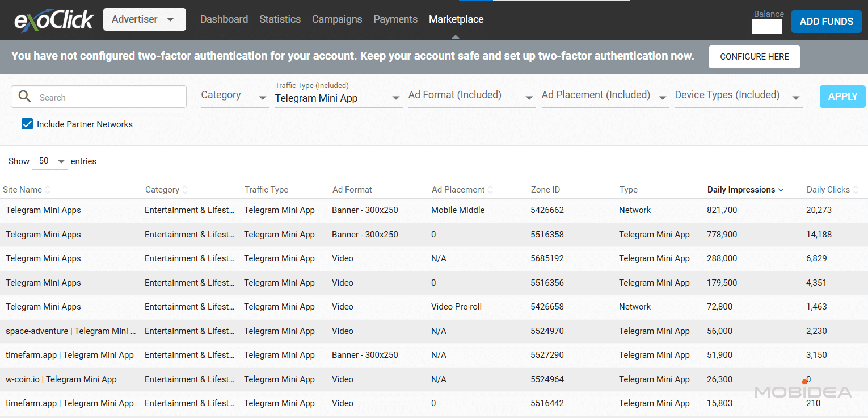Sort by Site Name column arrows

[x=48, y=190]
